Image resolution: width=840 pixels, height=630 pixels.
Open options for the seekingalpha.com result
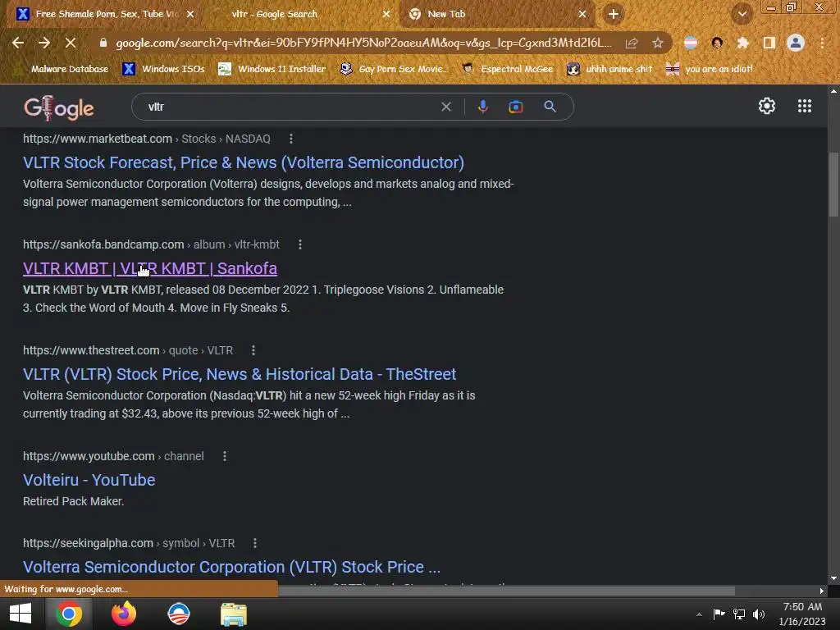(255, 543)
